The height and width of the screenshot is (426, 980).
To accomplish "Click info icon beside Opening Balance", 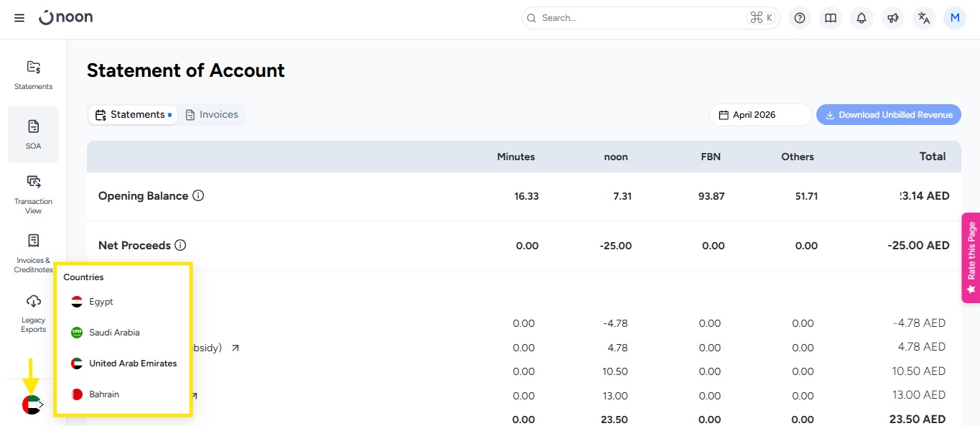I will pos(199,195).
